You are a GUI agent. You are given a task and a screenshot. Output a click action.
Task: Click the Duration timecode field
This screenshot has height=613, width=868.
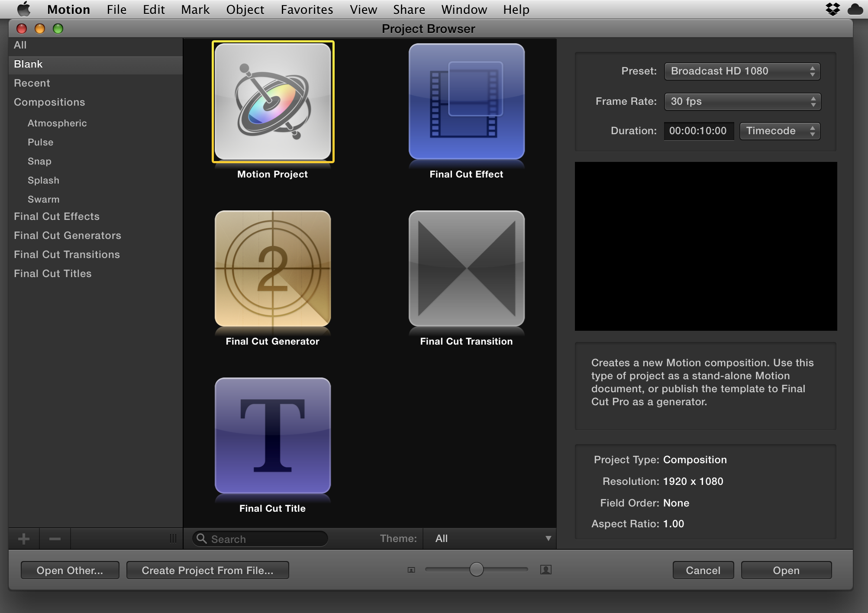click(699, 131)
